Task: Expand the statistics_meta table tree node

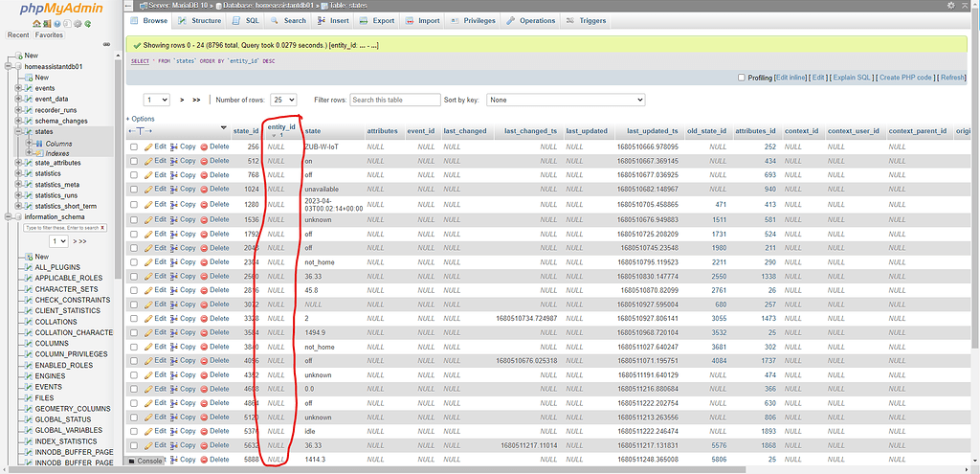Action: (18, 185)
